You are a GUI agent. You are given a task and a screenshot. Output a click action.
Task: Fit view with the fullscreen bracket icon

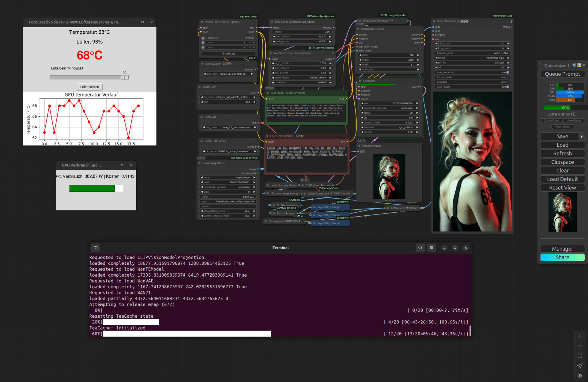[x=580, y=356]
